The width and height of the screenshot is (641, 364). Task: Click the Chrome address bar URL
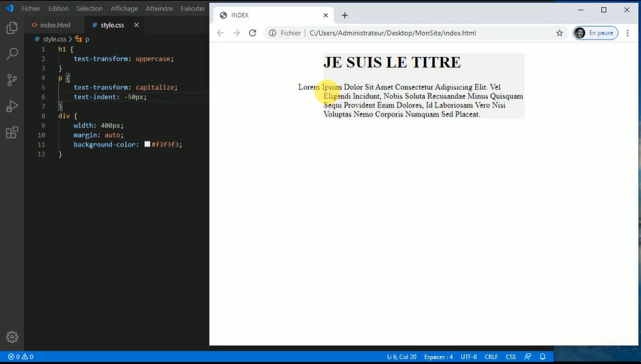393,33
